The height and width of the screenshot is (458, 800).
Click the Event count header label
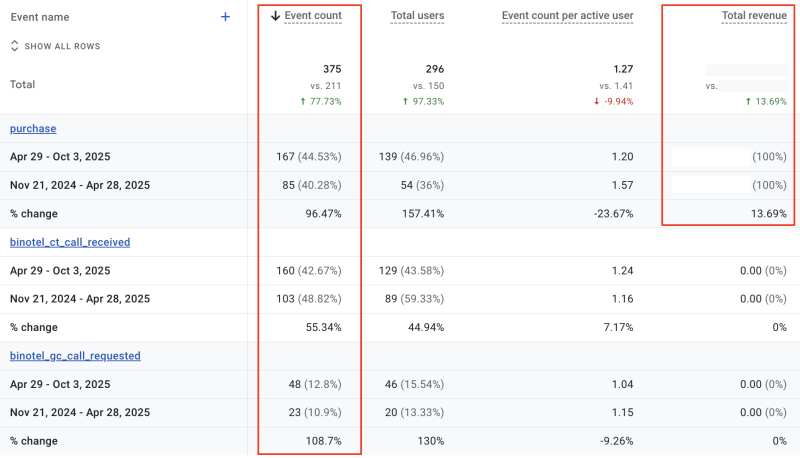click(313, 16)
